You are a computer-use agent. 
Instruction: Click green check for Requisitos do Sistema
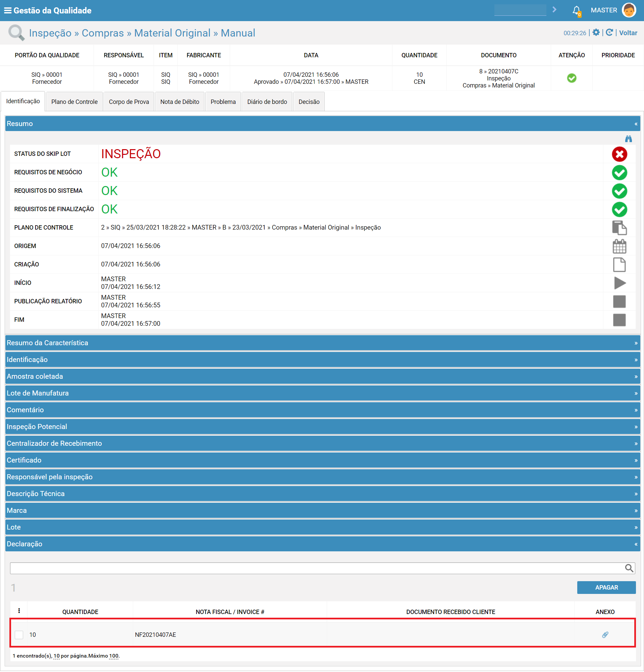(x=619, y=191)
